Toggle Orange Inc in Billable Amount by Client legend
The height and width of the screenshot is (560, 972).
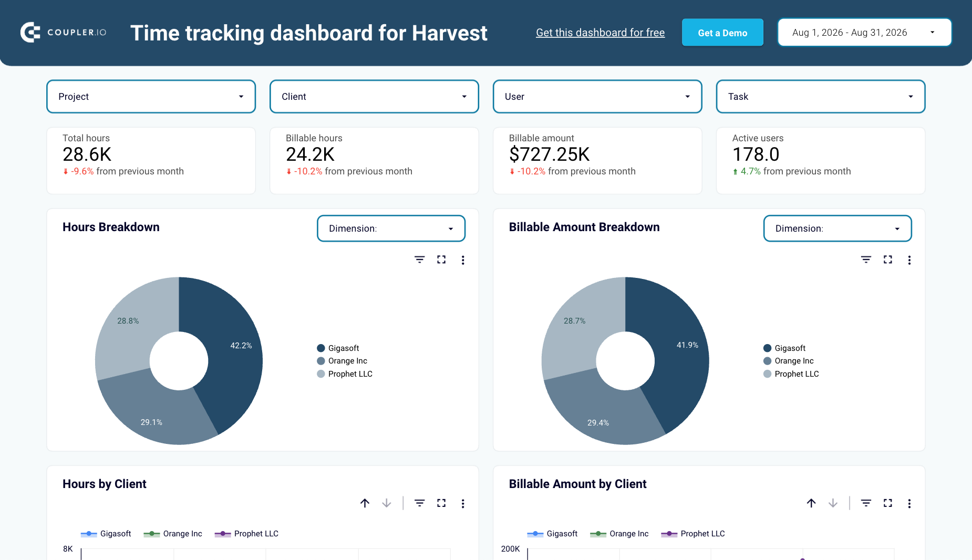619,534
